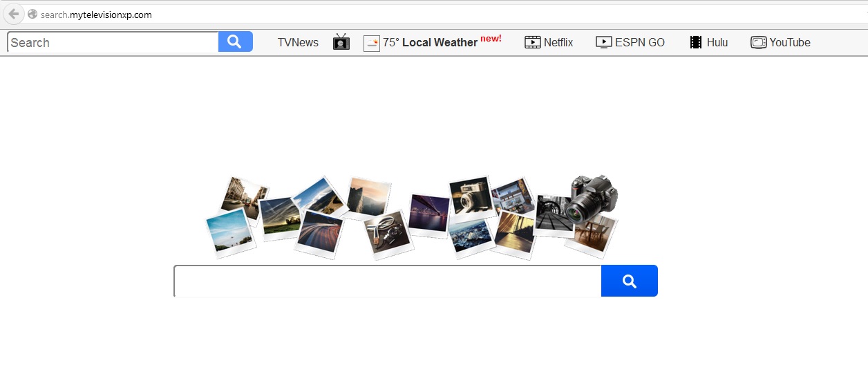Click the weather thumbnail icon beside 75°
This screenshot has width=868, height=372.
coord(372,43)
